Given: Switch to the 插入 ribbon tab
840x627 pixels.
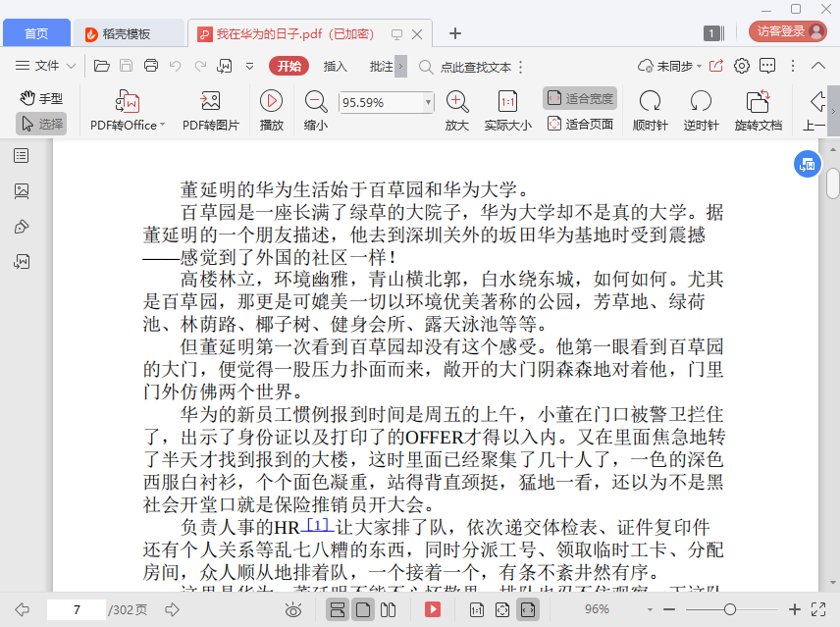Looking at the screenshot, I should pos(336,67).
